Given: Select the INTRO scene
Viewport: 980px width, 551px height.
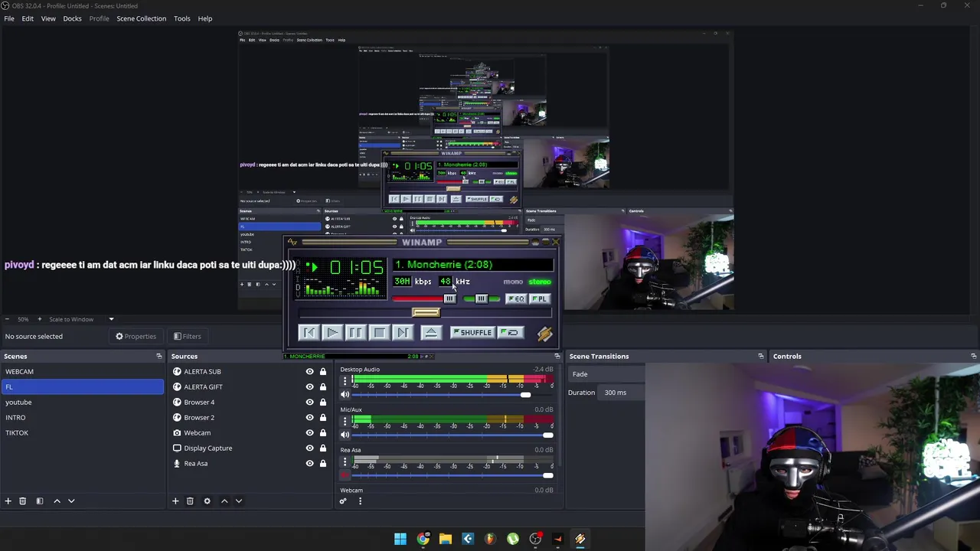Looking at the screenshot, I should click(x=82, y=417).
